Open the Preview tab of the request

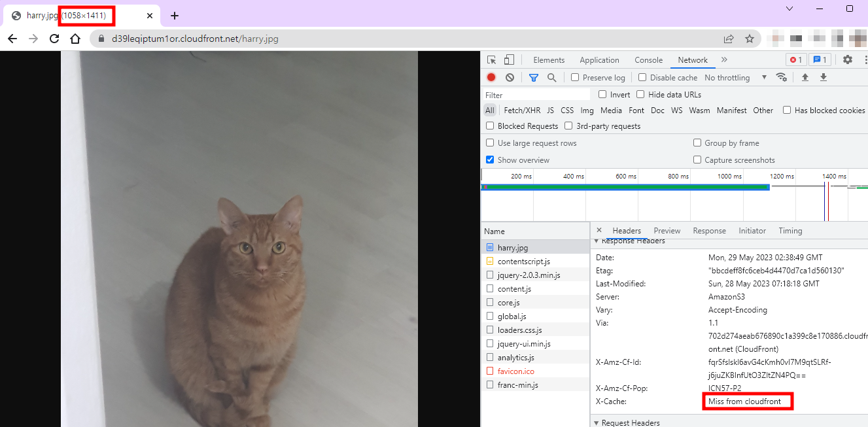coord(667,230)
